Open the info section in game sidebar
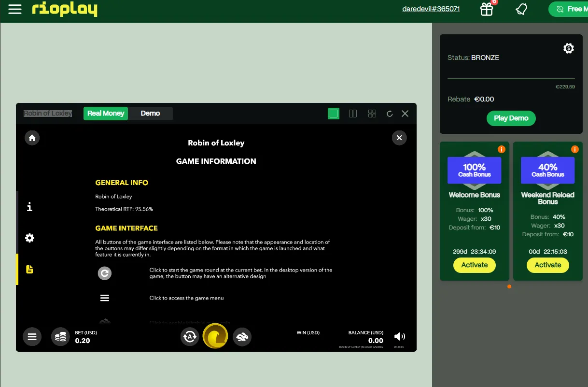 tap(30, 207)
